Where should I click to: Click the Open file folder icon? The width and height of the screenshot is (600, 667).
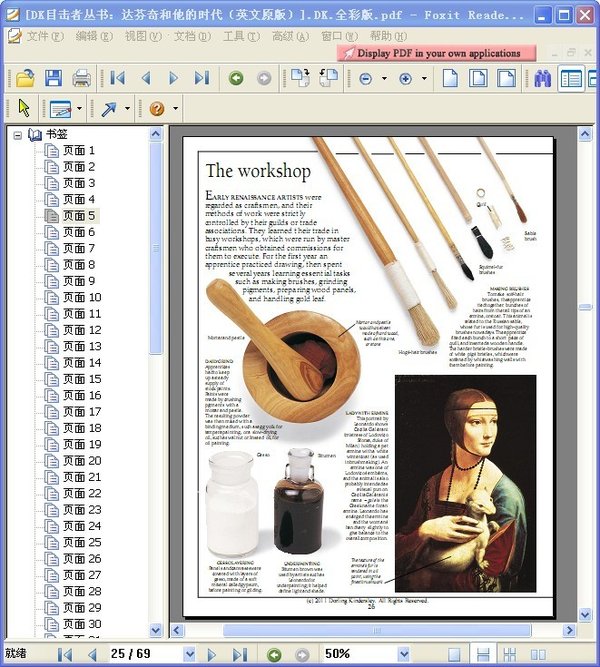[25, 78]
